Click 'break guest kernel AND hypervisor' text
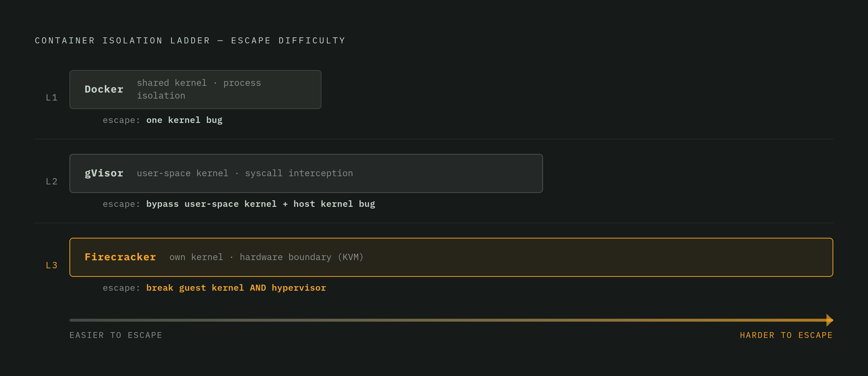This screenshot has width=868, height=376. [x=236, y=288]
